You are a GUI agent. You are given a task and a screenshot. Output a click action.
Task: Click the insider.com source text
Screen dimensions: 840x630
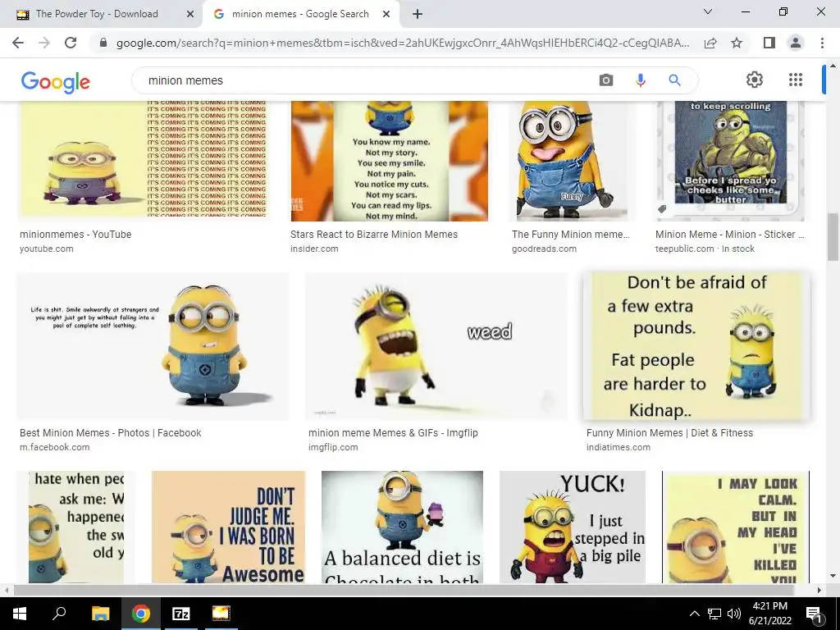314,249
